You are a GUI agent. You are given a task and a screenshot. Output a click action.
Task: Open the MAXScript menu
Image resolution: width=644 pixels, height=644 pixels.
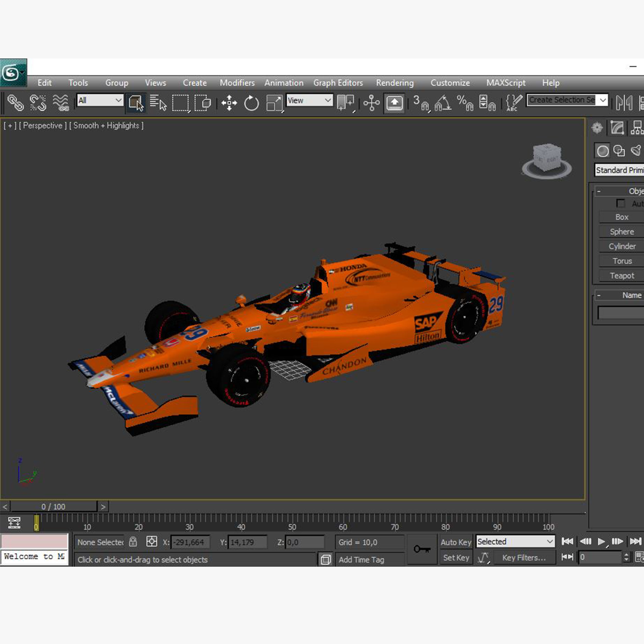[x=506, y=83]
